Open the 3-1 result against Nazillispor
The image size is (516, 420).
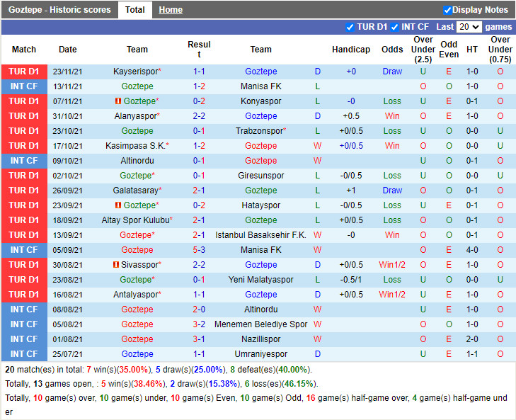(x=199, y=339)
